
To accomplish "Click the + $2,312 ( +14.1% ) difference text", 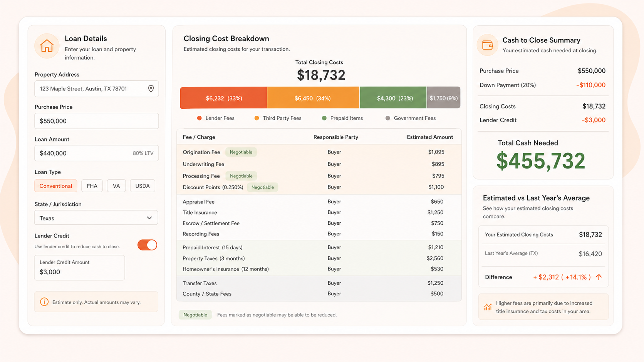I will [562, 277].
